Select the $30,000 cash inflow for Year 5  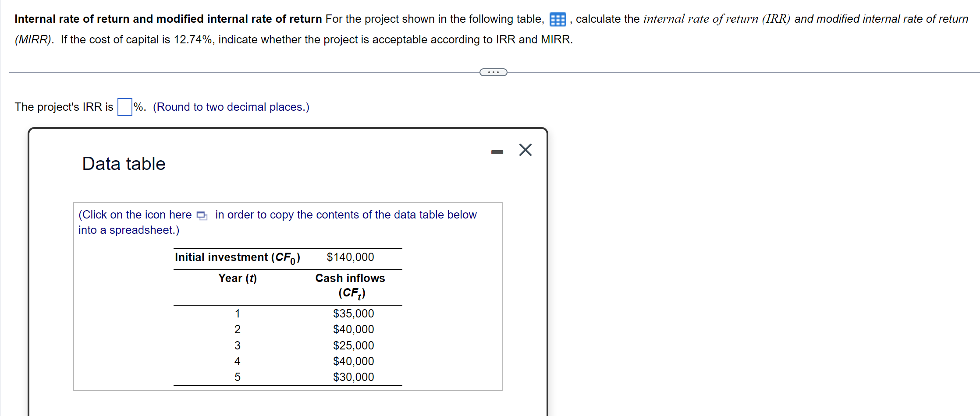[353, 377]
